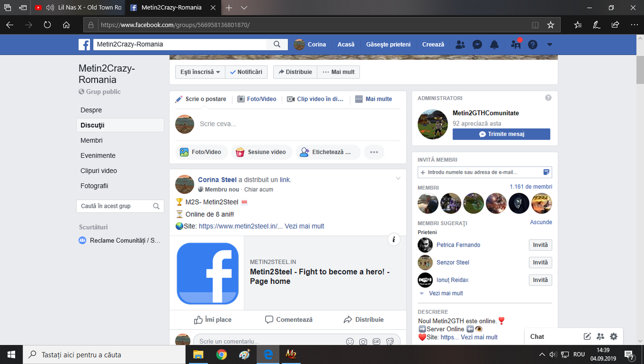
Task: Open the Windows action center notifications
Action: pyautogui.click(x=628, y=355)
